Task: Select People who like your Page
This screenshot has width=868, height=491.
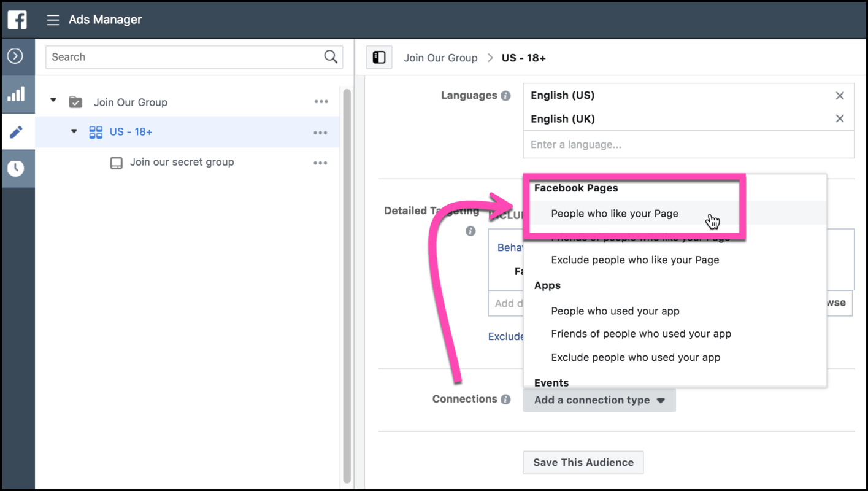Action: point(615,214)
